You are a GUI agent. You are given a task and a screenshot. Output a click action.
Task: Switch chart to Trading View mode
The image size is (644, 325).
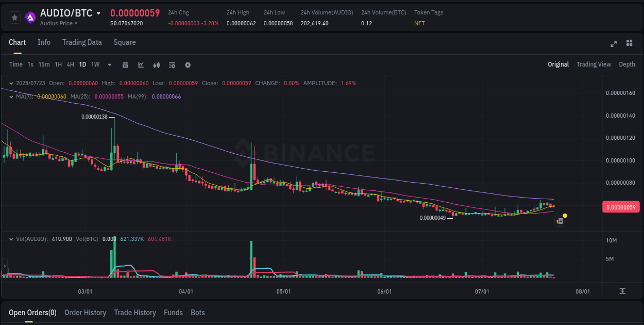coord(594,64)
